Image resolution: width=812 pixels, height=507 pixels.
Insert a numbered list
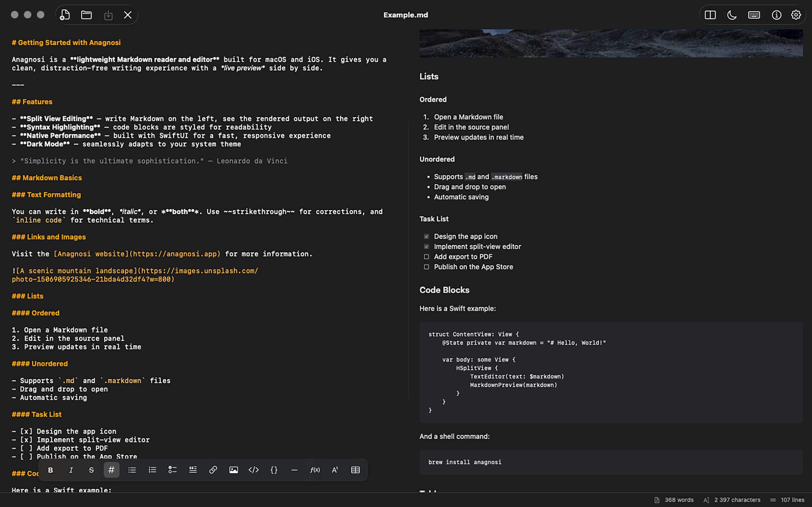click(152, 470)
